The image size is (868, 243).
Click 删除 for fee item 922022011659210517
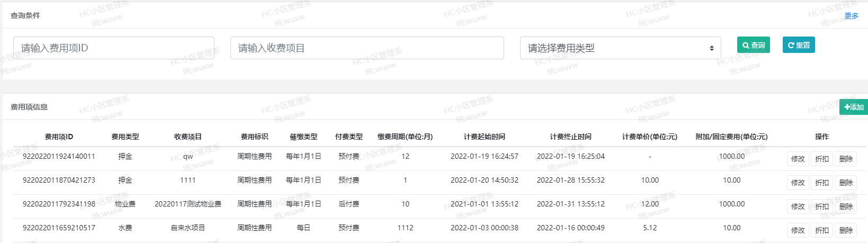pos(846,230)
